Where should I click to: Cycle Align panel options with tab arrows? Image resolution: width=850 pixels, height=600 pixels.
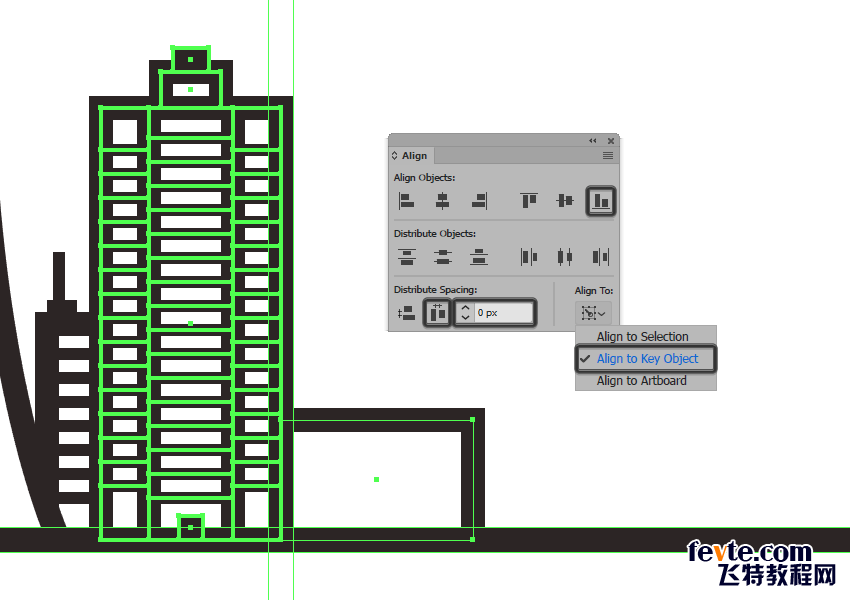pos(395,156)
